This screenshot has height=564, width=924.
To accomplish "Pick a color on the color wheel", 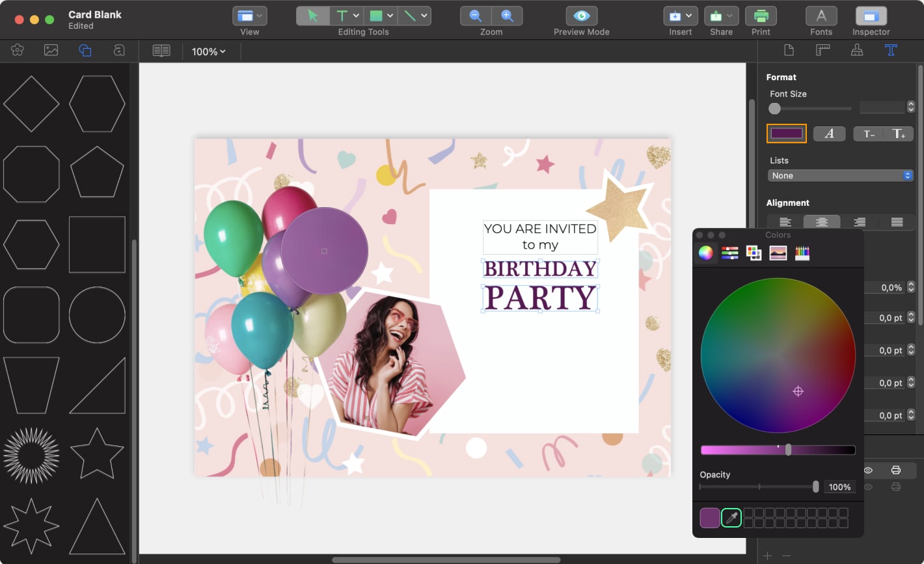I will point(778,355).
